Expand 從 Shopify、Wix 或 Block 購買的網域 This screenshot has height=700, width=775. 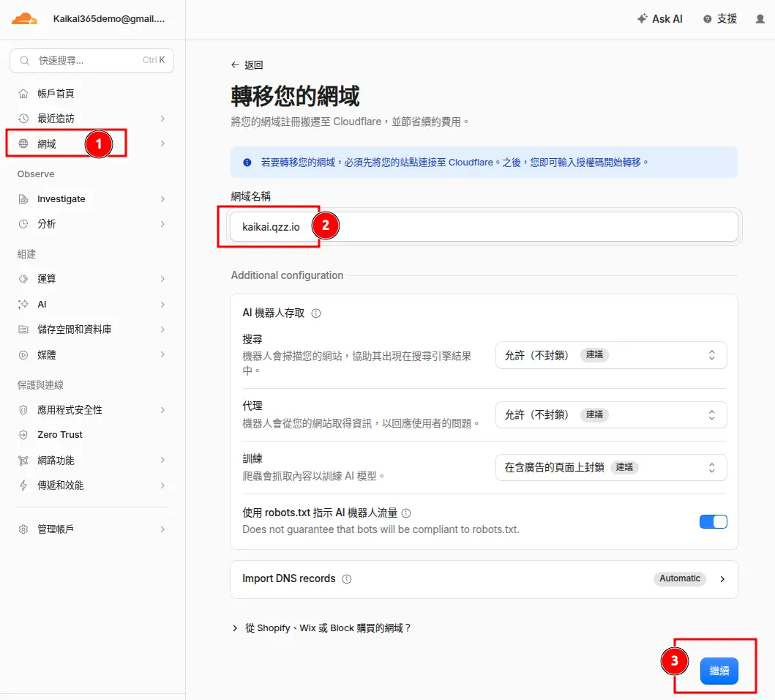[x=321, y=628]
